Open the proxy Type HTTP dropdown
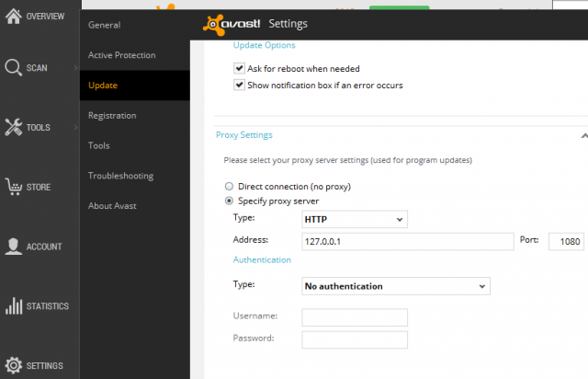 coord(354,220)
